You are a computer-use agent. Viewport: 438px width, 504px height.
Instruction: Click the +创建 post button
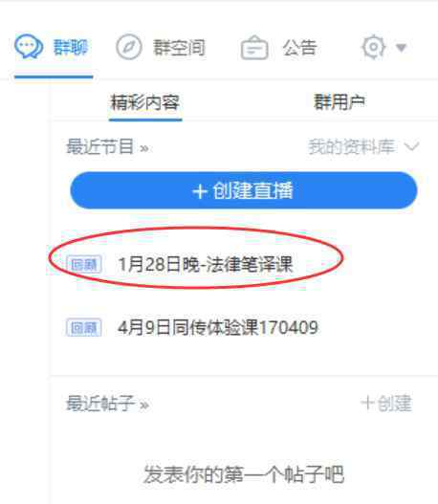click(386, 403)
